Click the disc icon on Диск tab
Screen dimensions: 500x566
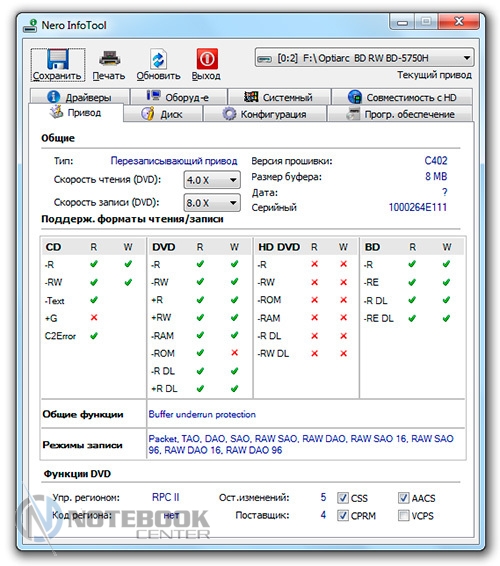coord(148,113)
